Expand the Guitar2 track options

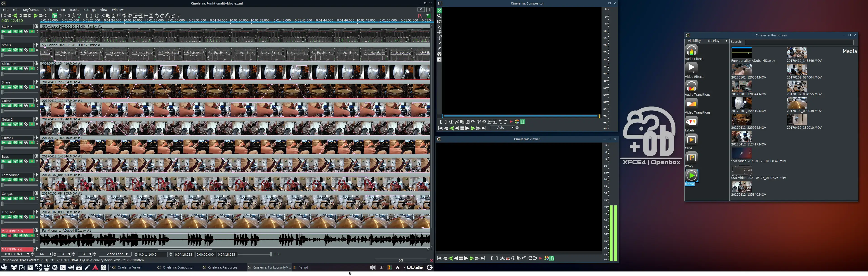[36, 119]
